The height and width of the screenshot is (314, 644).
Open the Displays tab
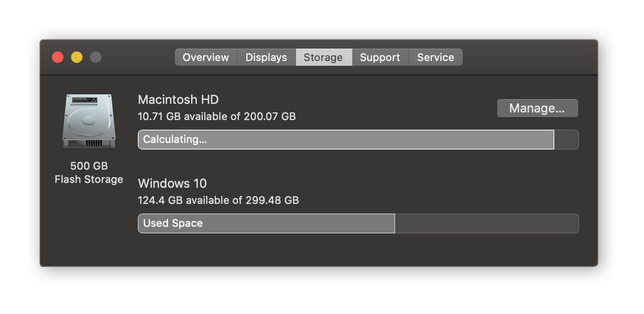coord(266,57)
